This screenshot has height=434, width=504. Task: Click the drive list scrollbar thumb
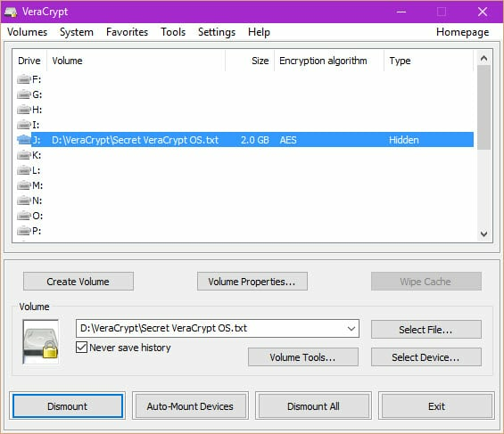(x=483, y=108)
